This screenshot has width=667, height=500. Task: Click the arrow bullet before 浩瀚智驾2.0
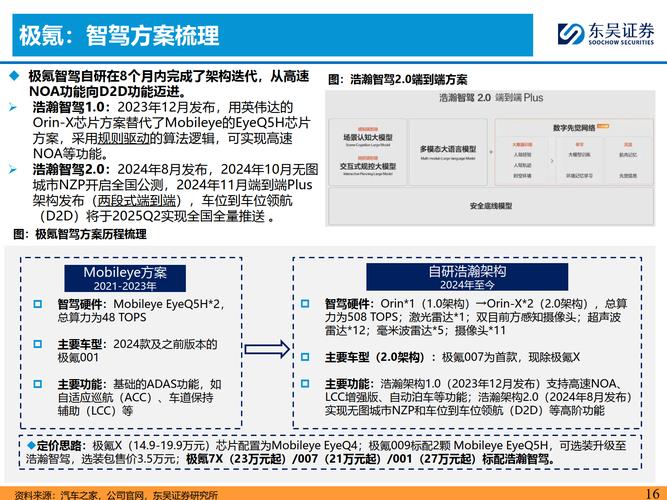[13, 169]
